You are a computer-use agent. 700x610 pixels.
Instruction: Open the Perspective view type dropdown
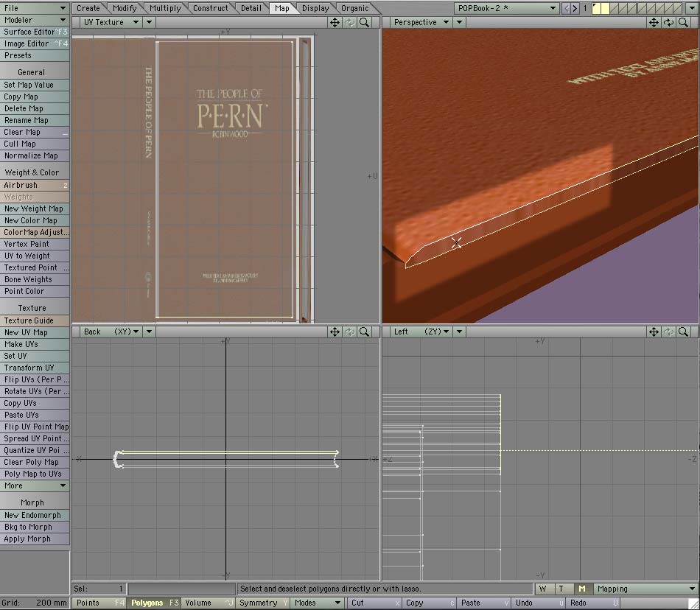click(421, 22)
